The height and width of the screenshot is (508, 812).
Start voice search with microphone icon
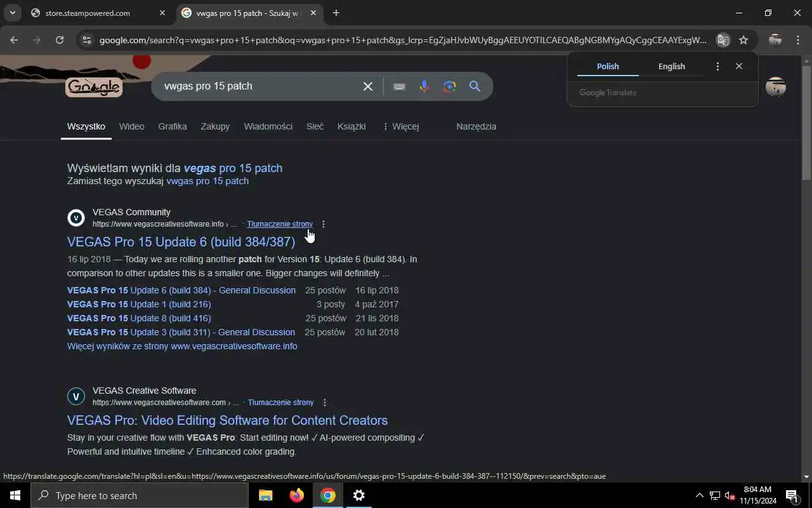(x=424, y=86)
